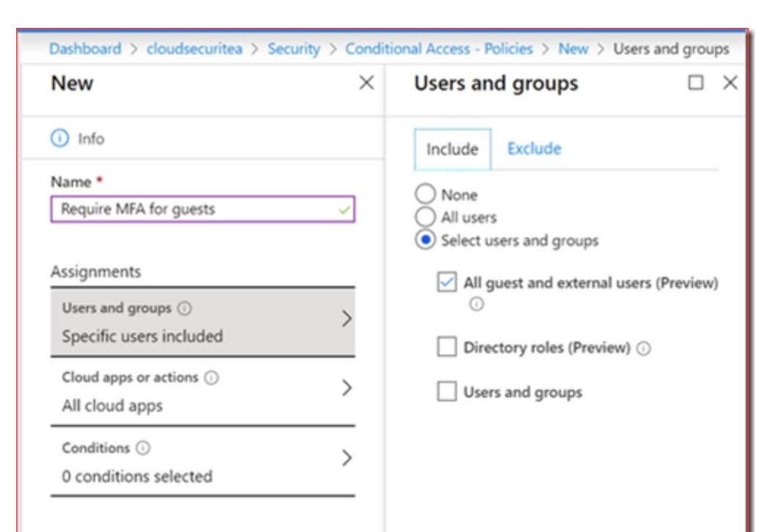Uncheck All guest and external users checkbox

445,283
